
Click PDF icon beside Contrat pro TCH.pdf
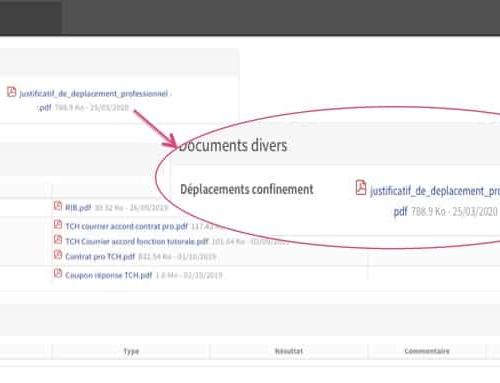[x=58, y=255]
